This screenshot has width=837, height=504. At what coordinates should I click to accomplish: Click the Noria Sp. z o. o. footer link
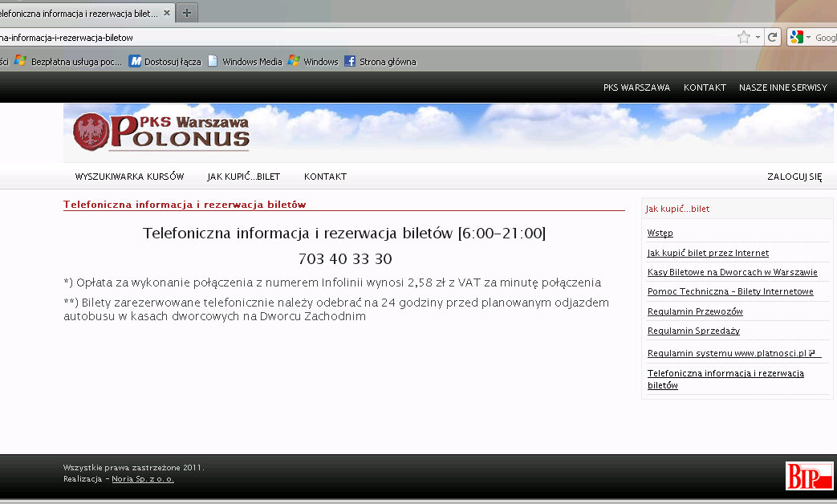point(143,479)
